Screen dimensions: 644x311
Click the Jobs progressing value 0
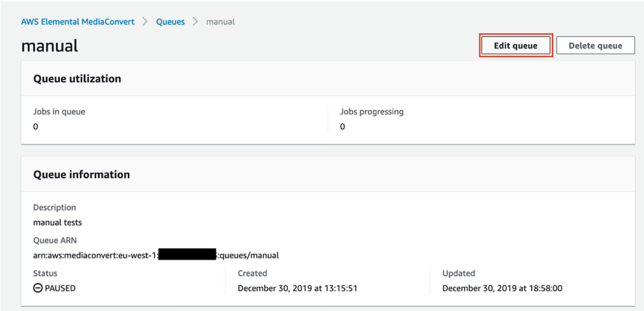342,126
